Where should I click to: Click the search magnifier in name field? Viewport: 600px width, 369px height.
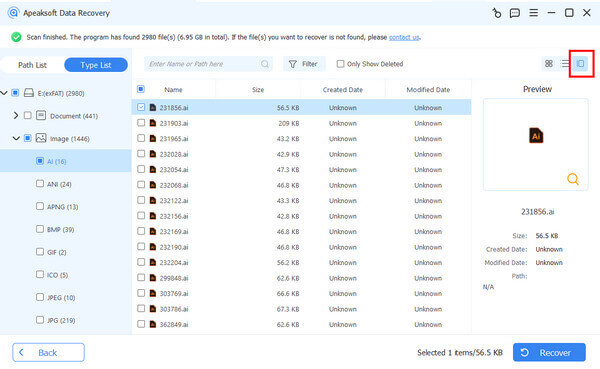tap(264, 64)
